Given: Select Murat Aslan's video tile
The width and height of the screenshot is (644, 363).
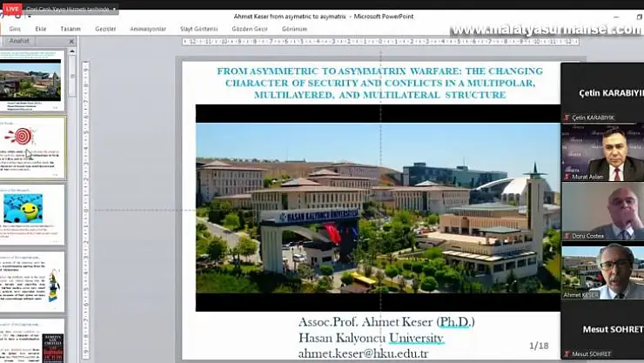Looking at the screenshot, I should pyautogui.click(x=602, y=152).
